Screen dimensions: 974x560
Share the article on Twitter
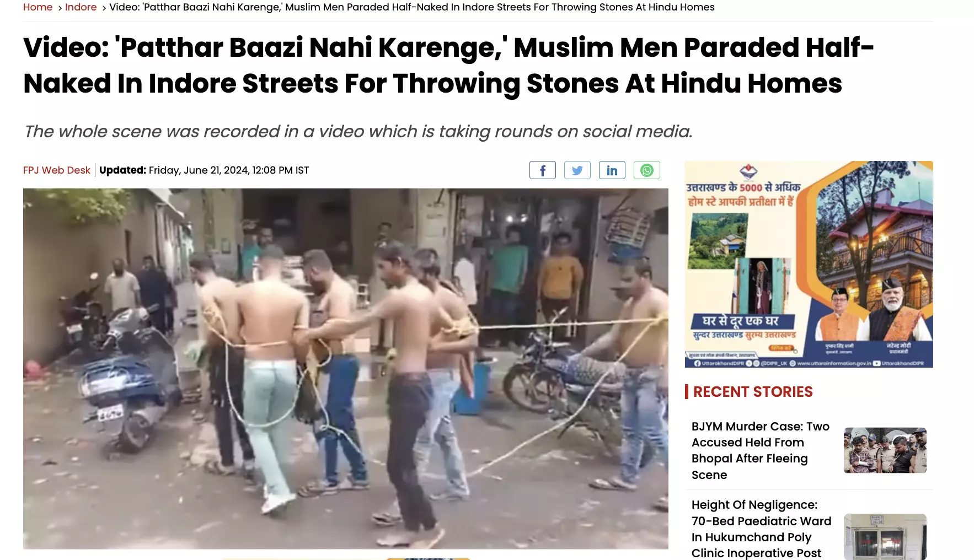[577, 170]
